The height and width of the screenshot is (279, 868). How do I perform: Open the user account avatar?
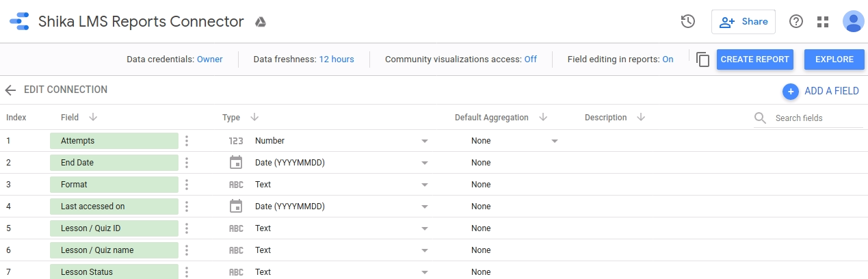coord(854,22)
